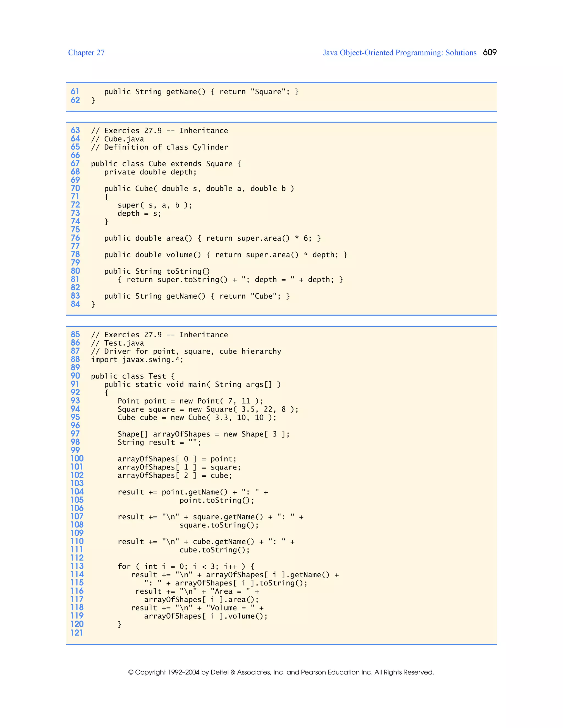563x728 pixels.
Task: Click page number 609 in header
Action: click(x=490, y=52)
